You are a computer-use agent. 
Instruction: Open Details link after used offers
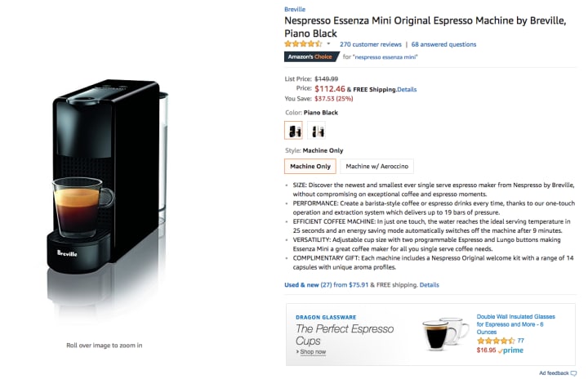pyautogui.click(x=429, y=284)
